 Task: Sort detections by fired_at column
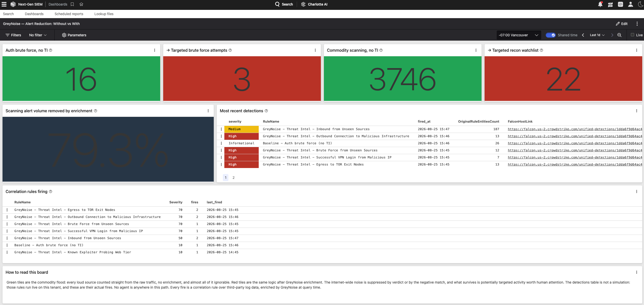click(424, 122)
